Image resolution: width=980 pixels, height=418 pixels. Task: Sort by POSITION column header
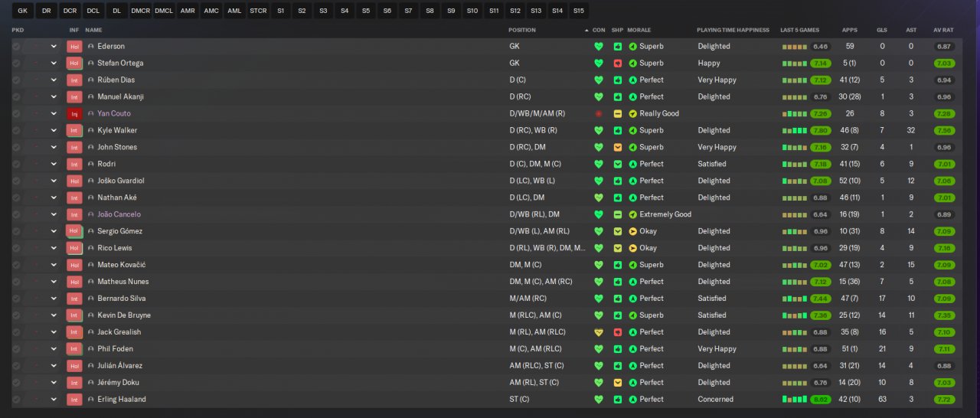click(x=522, y=30)
